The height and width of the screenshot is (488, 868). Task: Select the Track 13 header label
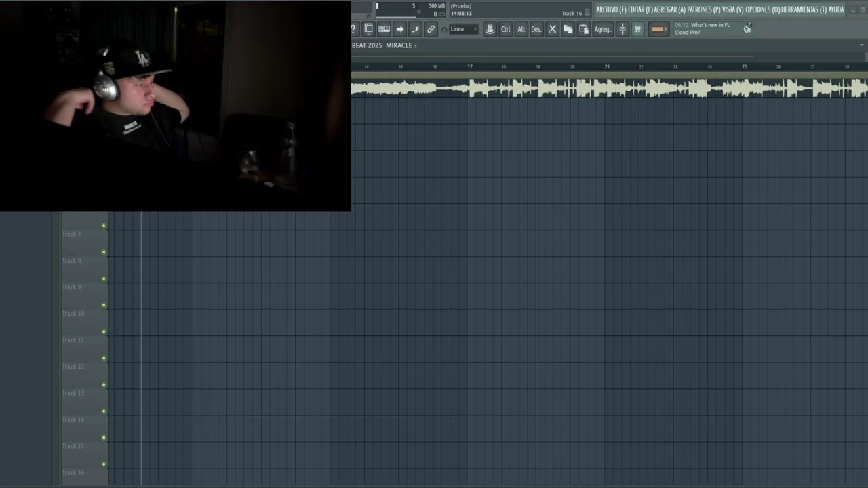[x=73, y=393]
